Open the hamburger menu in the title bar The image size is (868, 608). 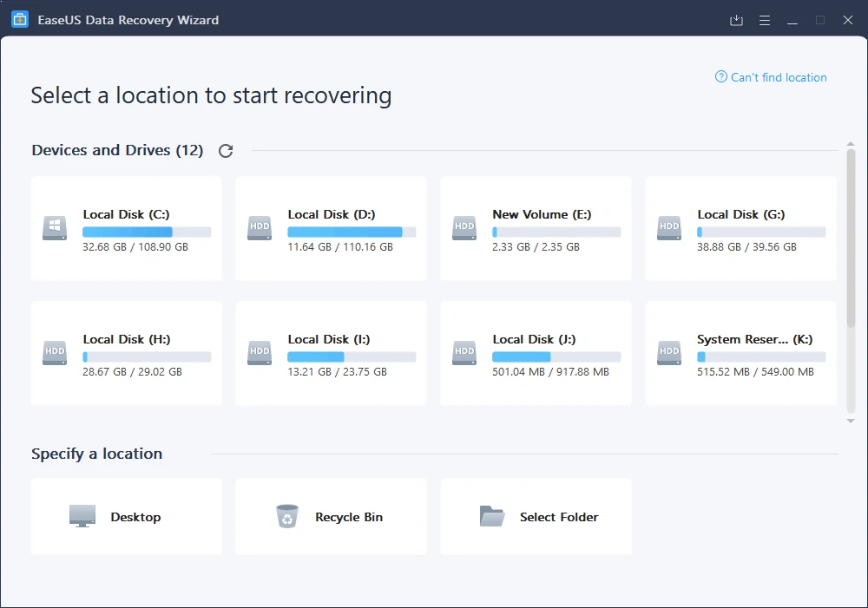click(x=764, y=20)
